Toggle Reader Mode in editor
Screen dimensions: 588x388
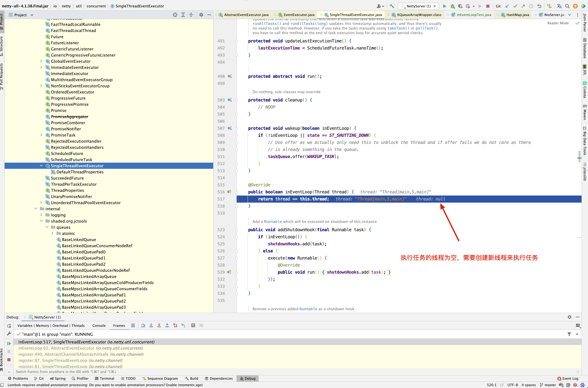tap(558, 23)
